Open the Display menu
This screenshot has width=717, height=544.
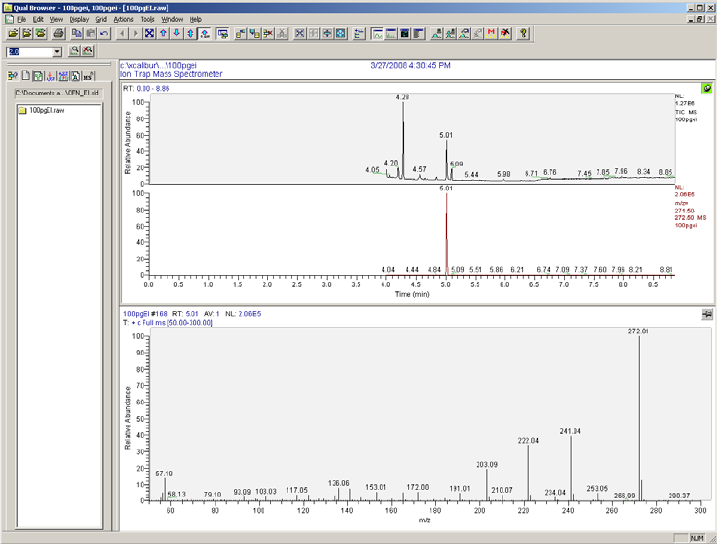(x=79, y=19)
